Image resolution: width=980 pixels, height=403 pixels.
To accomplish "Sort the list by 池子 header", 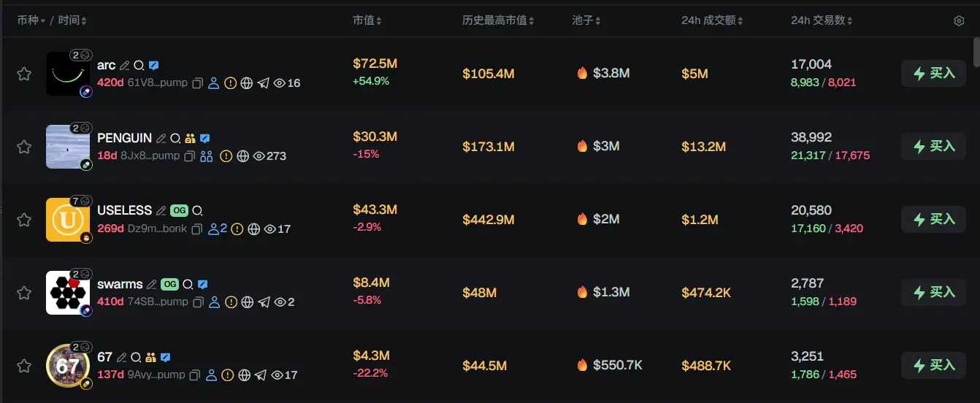I will (586, 20).
